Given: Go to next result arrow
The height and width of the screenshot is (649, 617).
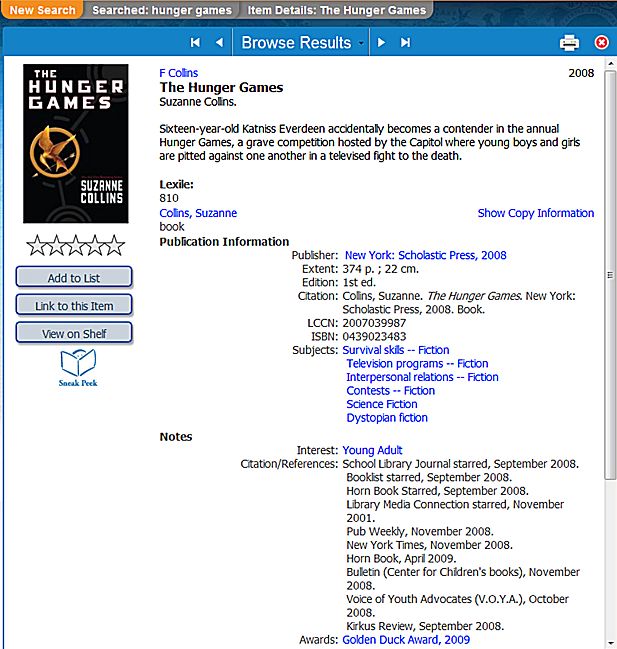Looking at the screenshot, I should pos(381,42).
